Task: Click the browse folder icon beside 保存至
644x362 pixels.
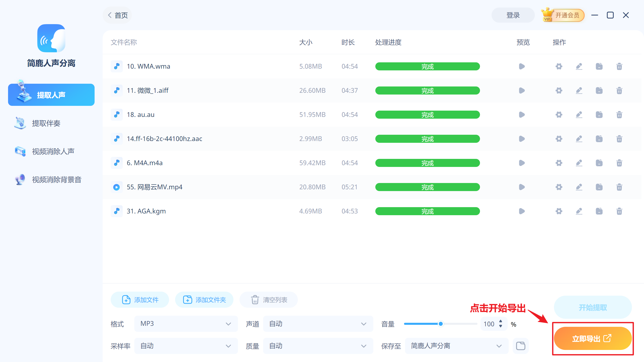Action: pos(520,346)
